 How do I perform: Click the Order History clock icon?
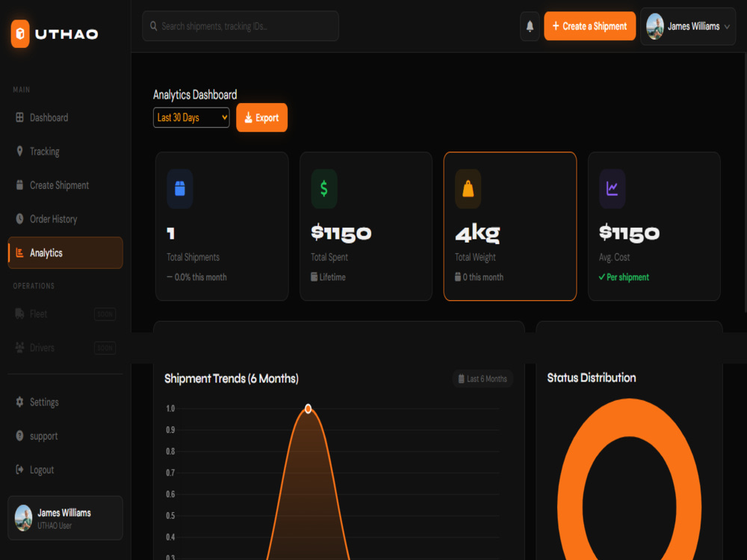click(19, 219)
